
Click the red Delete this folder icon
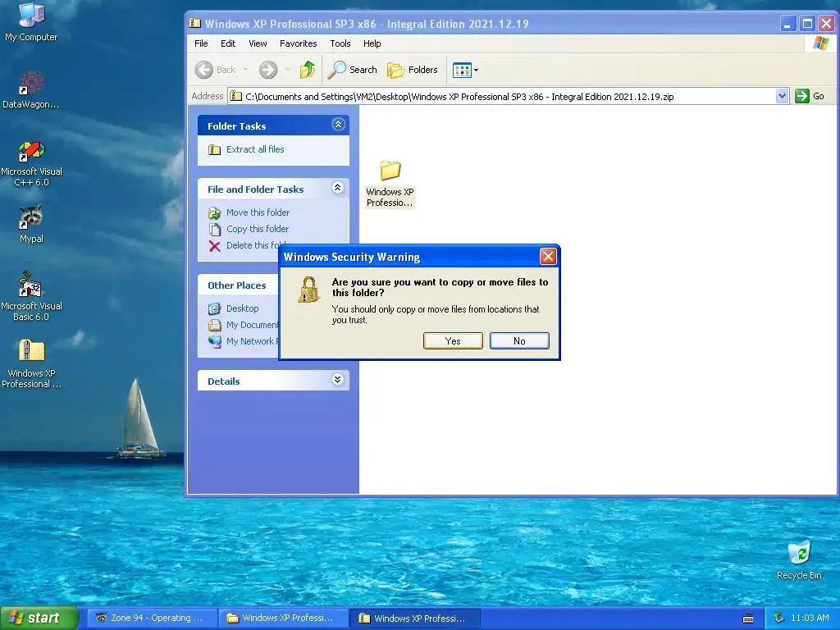(x=214, y=246)
